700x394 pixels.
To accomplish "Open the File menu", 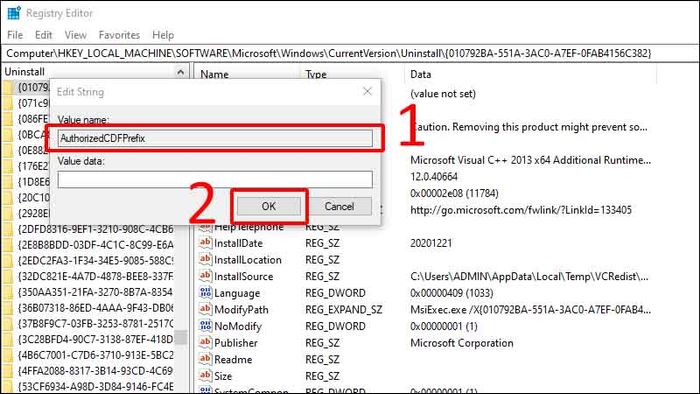I will 15,35.
